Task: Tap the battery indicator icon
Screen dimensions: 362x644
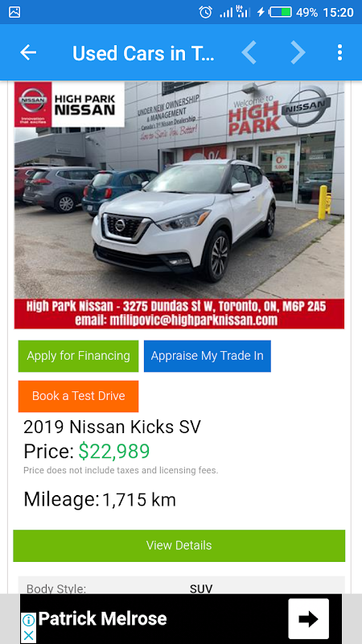Action: [280, 12]
